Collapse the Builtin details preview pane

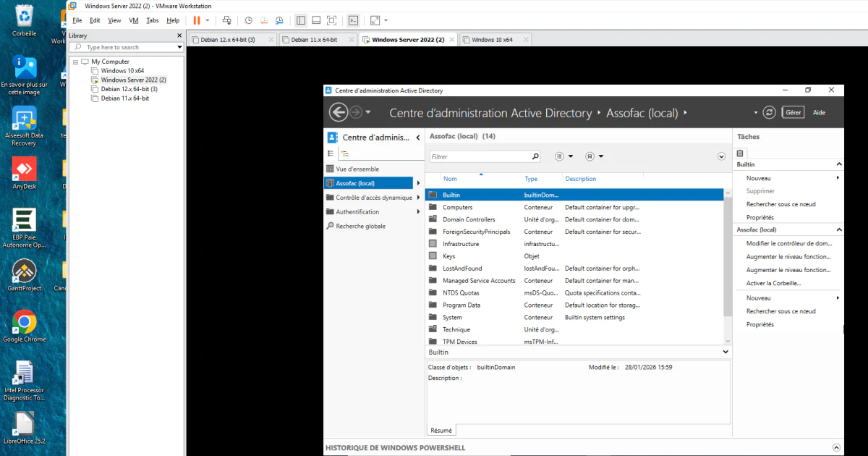pos(726,352)
